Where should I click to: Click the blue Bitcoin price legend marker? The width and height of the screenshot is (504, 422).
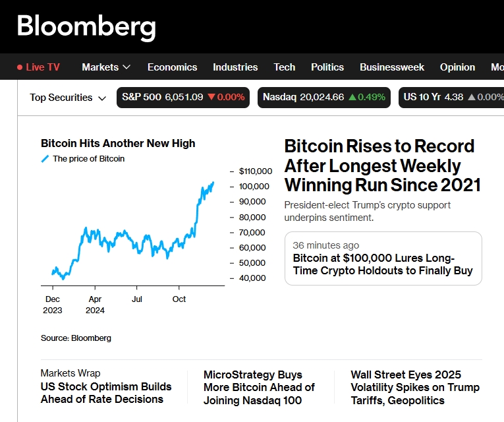(x=45, y=159)
